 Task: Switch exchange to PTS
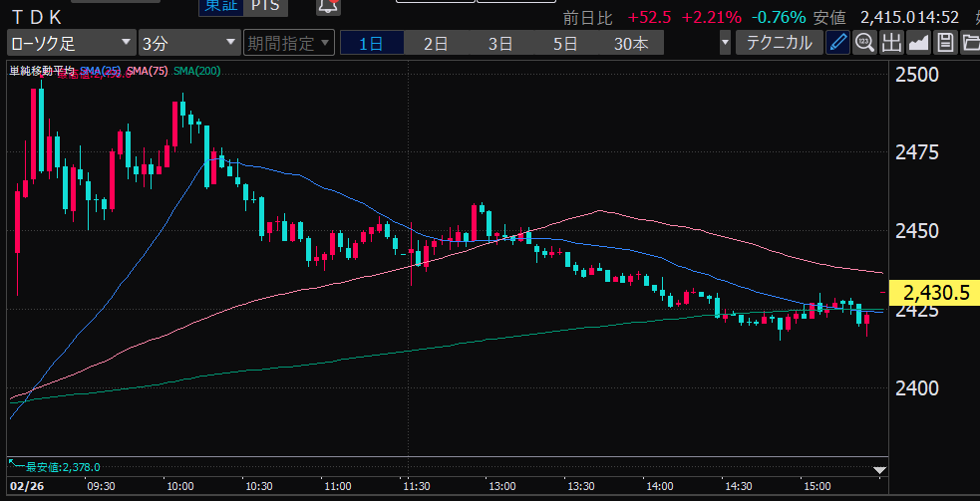(263, 6)
